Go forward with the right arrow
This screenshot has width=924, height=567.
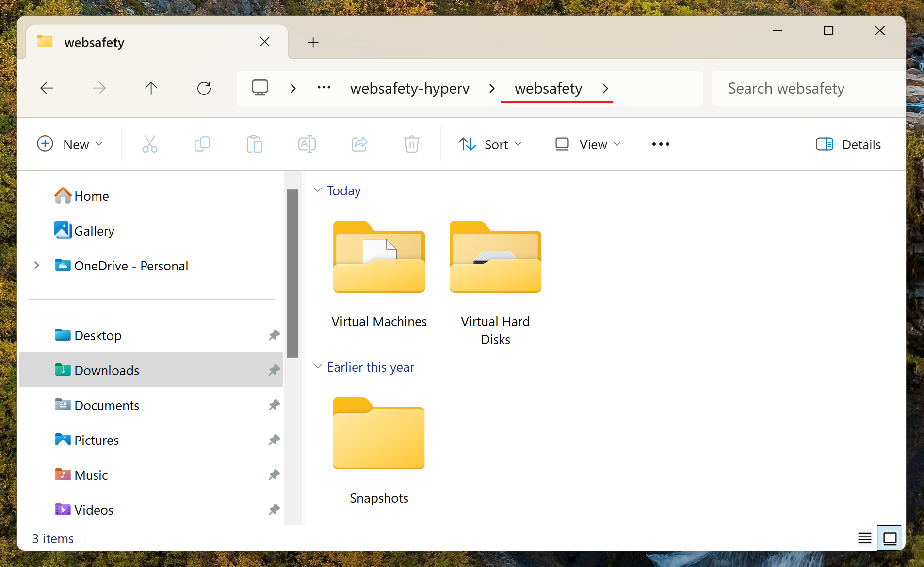pos(99,88)
